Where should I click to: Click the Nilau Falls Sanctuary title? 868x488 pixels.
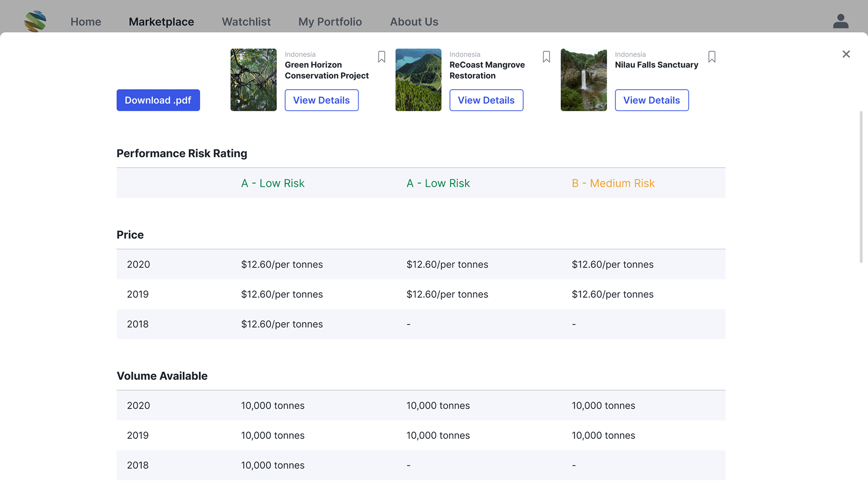point(656,65)
